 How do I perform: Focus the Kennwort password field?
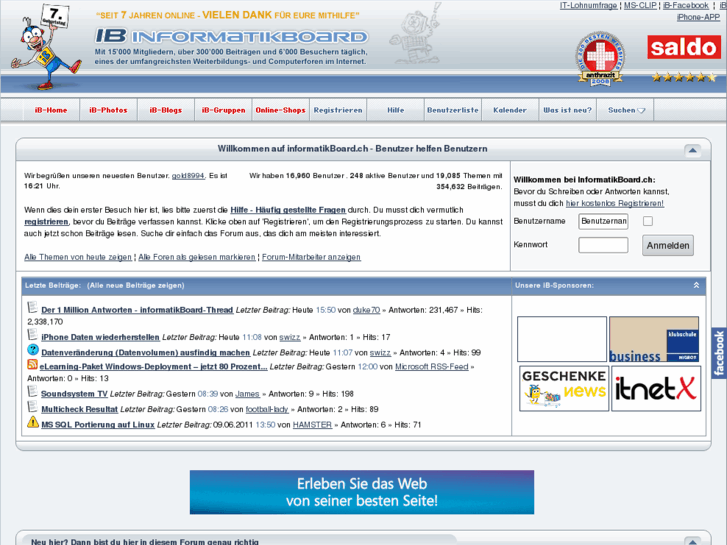click(x=603, y=245)
